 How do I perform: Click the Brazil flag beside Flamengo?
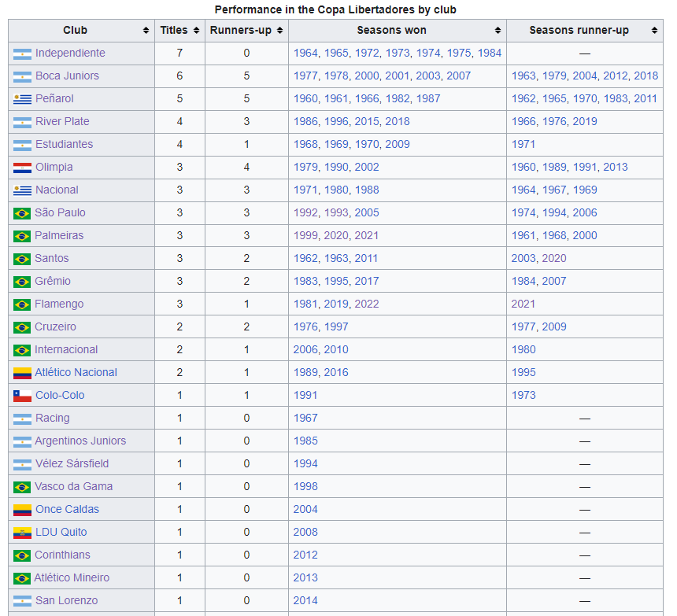tap(22, 304)
